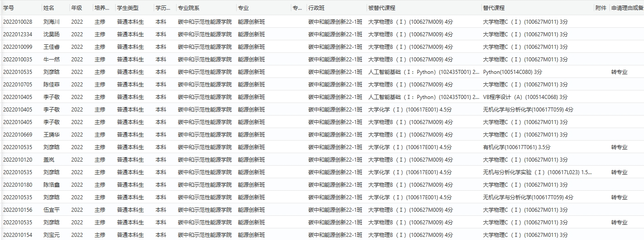Click the 附件 column header
The image size is (644, 240).
click(x=601, y=8)
